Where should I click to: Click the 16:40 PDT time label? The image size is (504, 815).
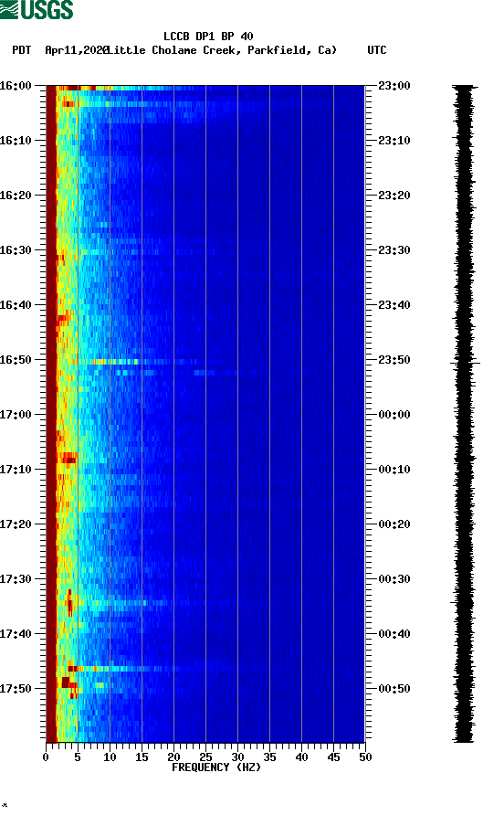(16, 305)
